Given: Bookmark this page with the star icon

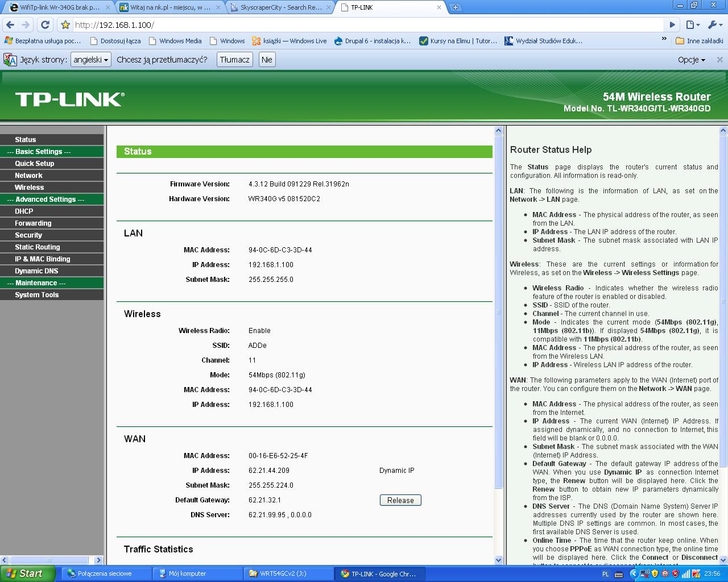Looking at the screenshot, I should (x=65, y=25).
